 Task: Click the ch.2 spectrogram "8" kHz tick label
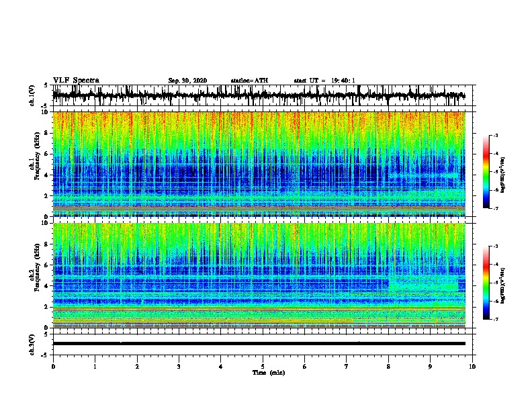(47, 244)
